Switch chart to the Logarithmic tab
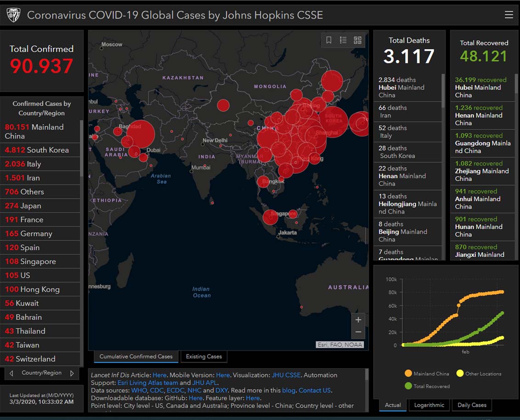This screenshot has width=520, height=420. coord(429,405)
